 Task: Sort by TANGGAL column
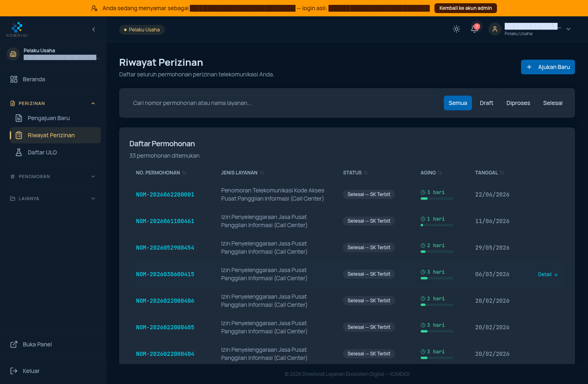point(490,173)
